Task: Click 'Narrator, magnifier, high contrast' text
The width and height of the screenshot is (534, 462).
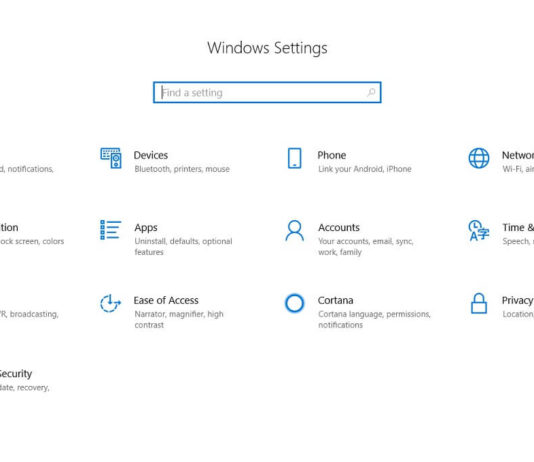Action: (x=179, y=319)
